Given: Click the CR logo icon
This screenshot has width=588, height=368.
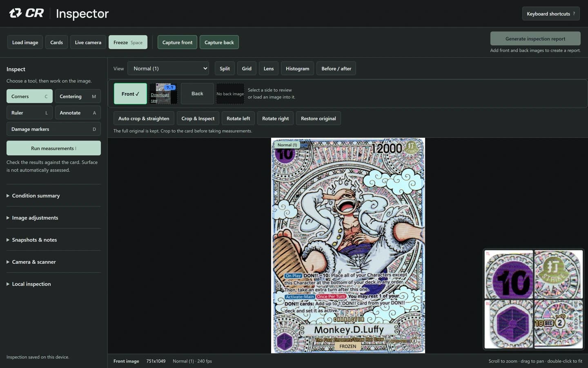Looking at the screenshot, I should click(26, 13).
